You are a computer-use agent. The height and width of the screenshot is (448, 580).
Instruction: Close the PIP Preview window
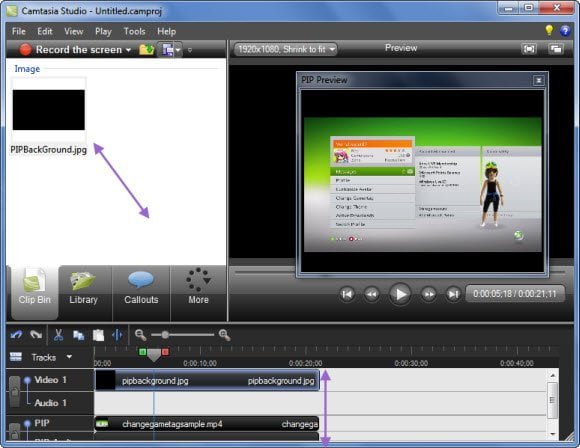539,80
